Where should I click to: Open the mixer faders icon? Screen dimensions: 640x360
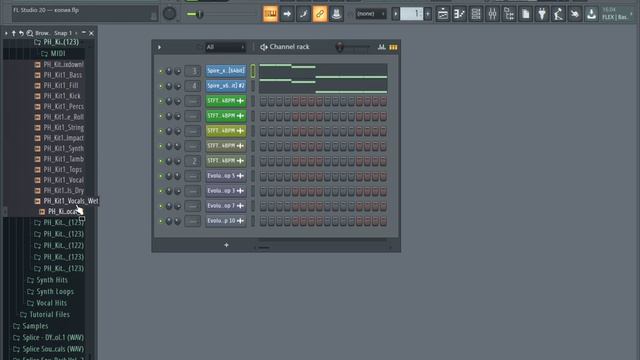click(492, 14)
